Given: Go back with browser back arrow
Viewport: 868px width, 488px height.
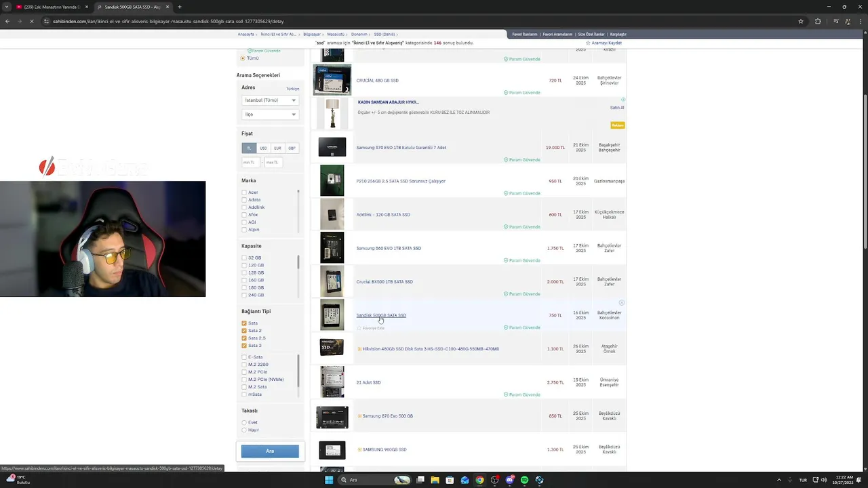Looking at the screenshot, I should pos(7,21).
